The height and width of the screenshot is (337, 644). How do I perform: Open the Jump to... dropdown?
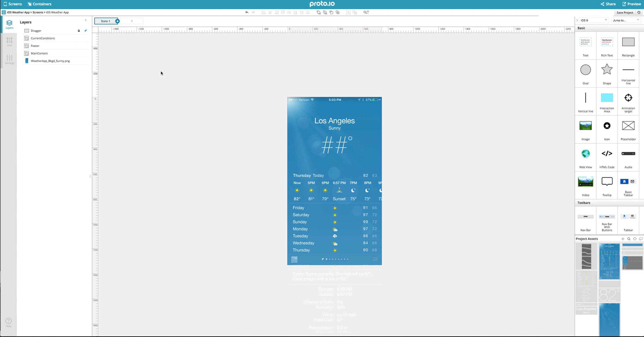point(626,20)
